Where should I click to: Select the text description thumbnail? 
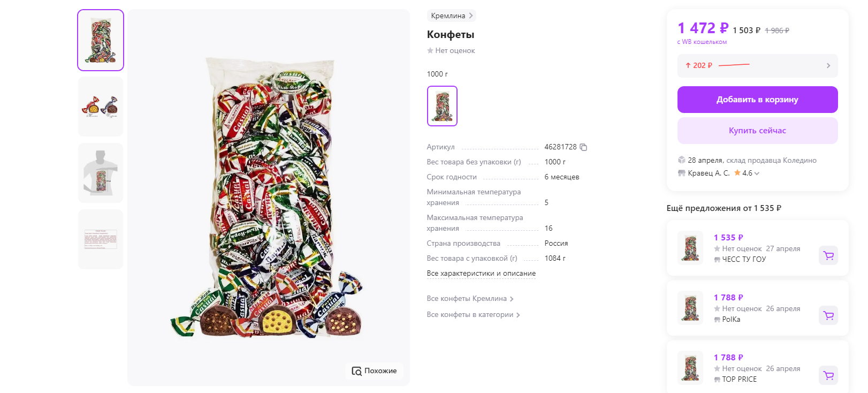(x=101, y=239)
